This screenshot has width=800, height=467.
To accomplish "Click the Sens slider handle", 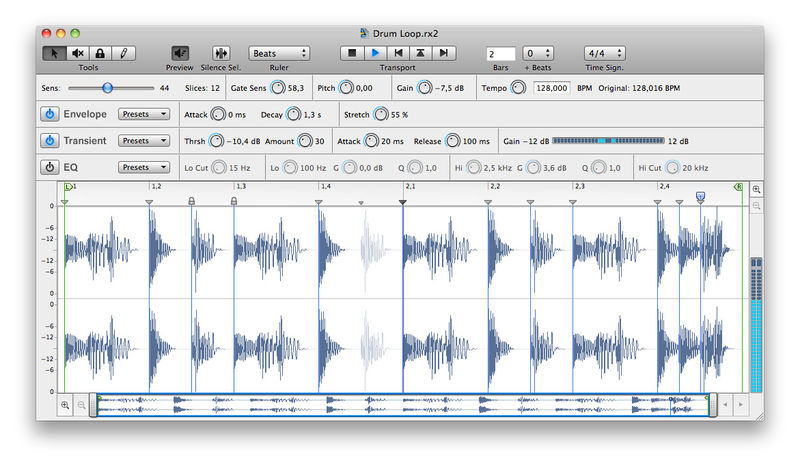I will [x=107, y=88].
